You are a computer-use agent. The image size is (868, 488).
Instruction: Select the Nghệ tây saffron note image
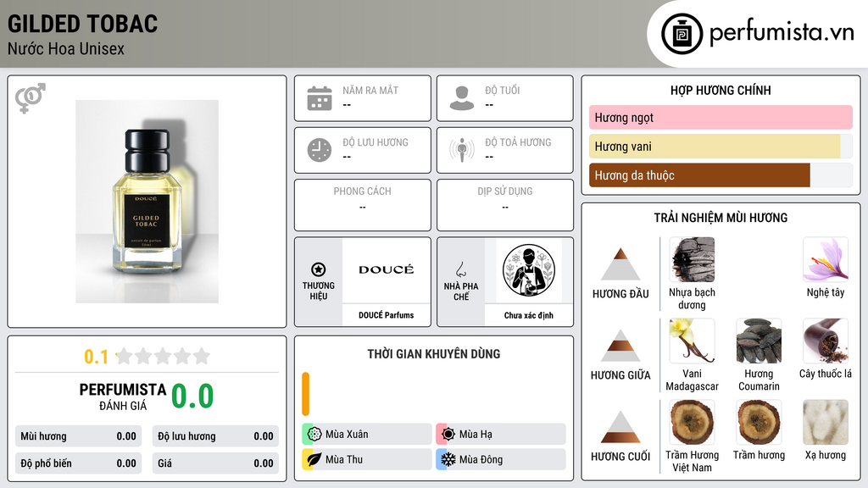826,260
